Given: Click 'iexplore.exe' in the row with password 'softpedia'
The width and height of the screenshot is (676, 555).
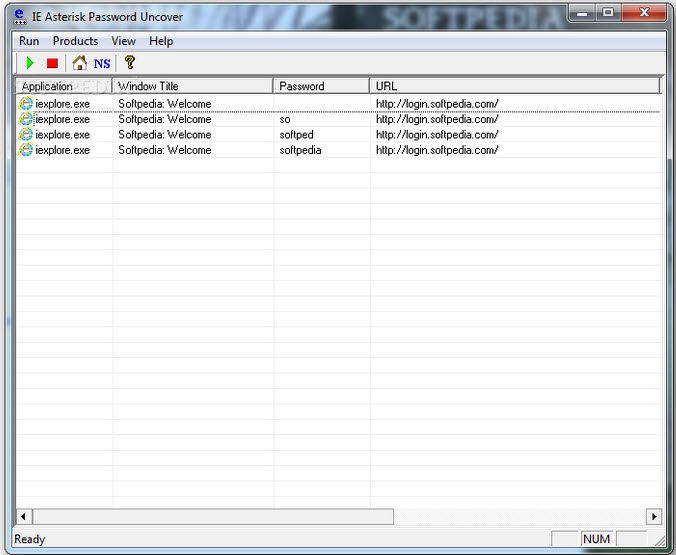Looking at the screenshot, I should [63, 150].
